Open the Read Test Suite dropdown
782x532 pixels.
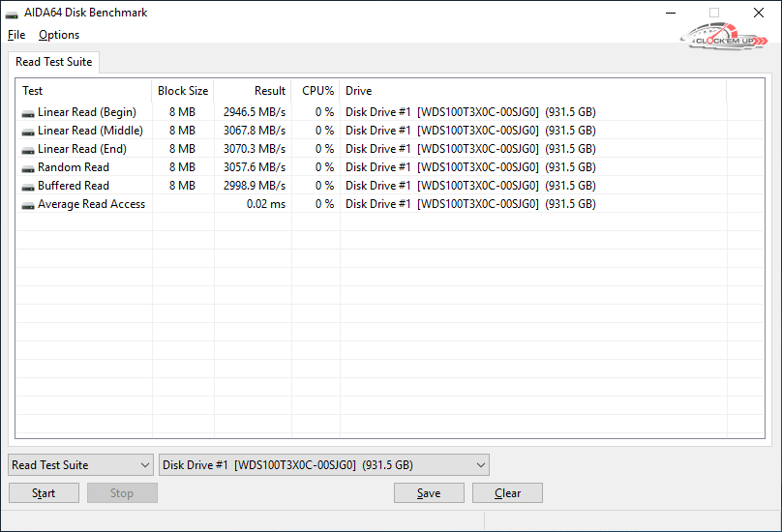[x=80, y=465]
